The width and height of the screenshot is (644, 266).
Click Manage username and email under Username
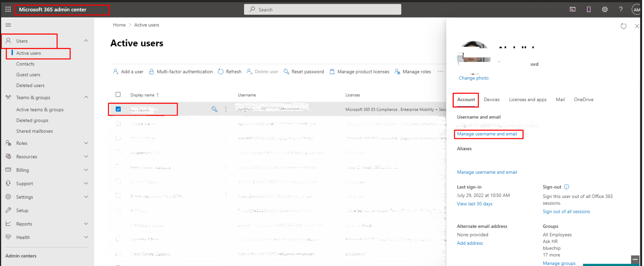(487, 134)
